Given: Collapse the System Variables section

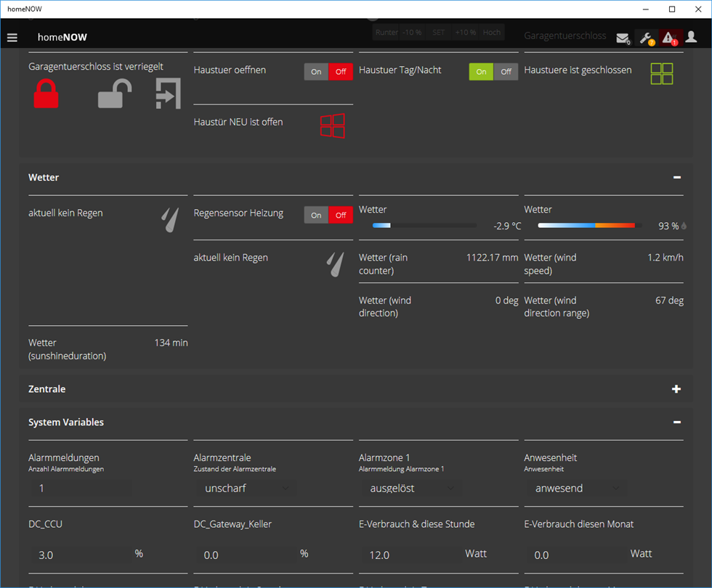Looking at the screenshot, I should tap(676, 422).
